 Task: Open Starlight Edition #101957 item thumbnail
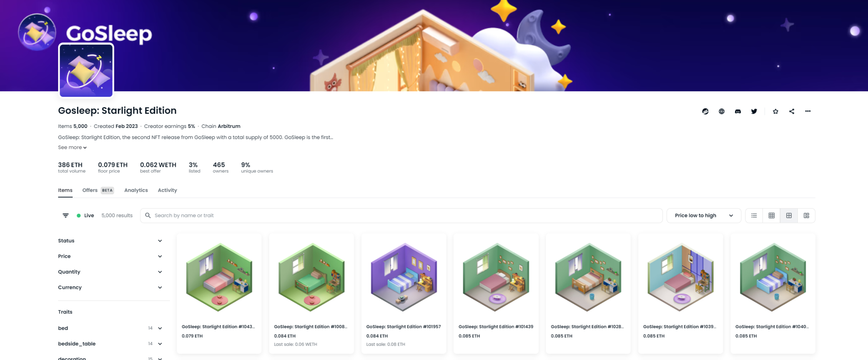(x=404, y=277)
